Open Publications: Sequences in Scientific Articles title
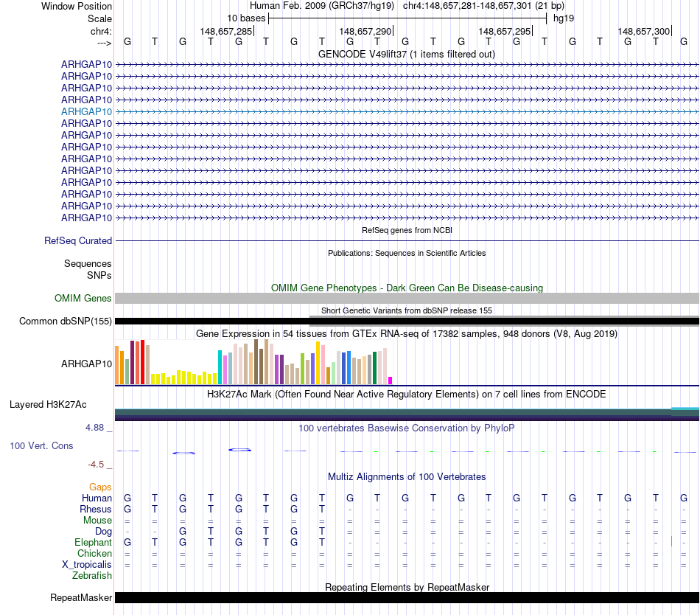700x615 pixels. [x=407, y=253]
